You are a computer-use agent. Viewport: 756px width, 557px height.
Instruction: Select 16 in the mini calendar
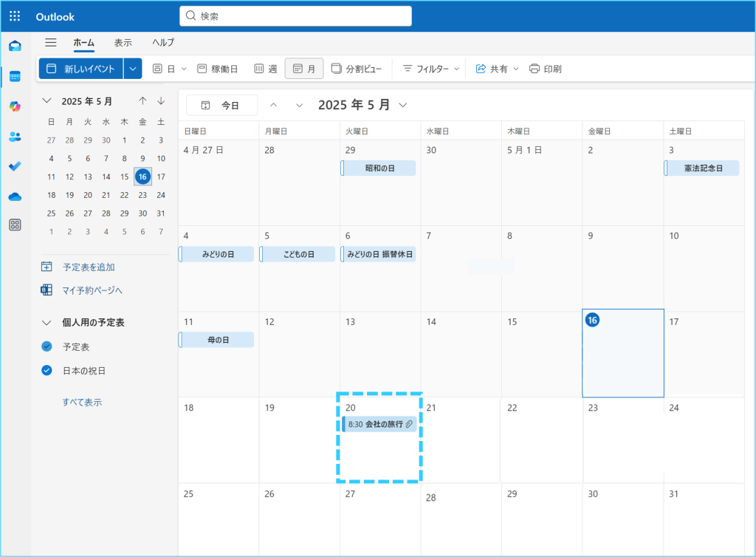(142, 177)
